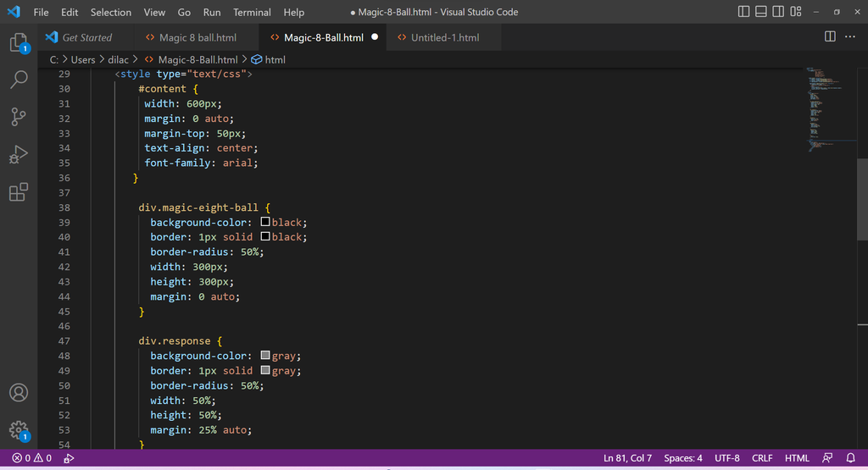Click line number 38 in the gutter
The height and width of the screenshot is (470, 868).
(64, 207)
